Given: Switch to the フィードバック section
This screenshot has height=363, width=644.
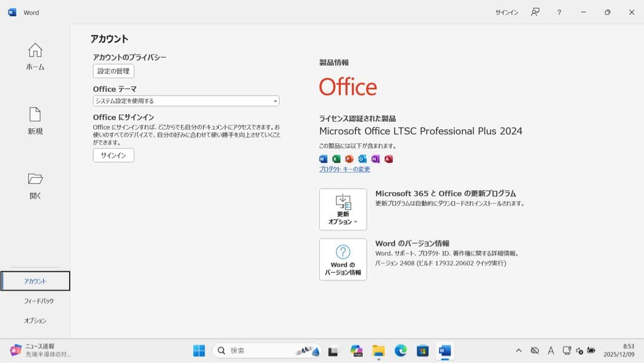Looking at the screenshot, I should pos(35,301).
